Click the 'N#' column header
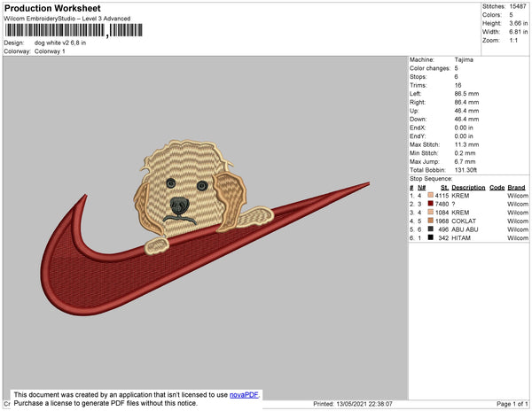The width and height of the screenshot is (532, 411). tap(422, 188)
